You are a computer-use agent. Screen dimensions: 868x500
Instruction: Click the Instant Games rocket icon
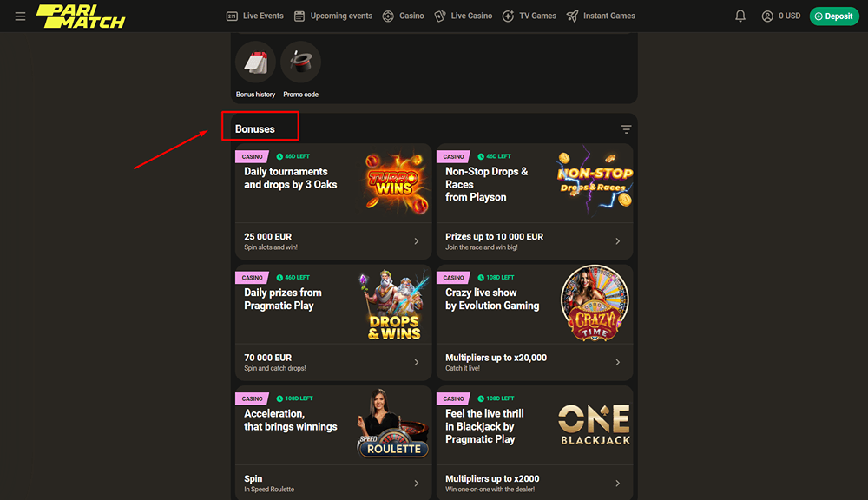click(x=572, y=16)
